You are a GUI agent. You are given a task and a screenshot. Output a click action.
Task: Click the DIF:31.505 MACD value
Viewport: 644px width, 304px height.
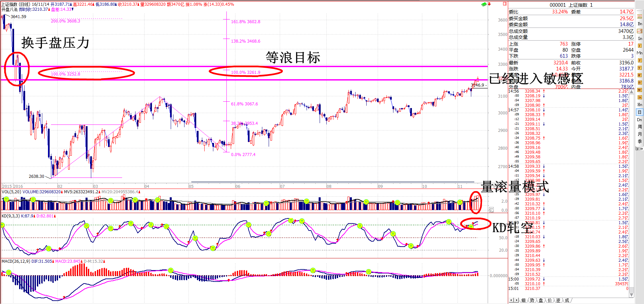pos(42,261)
